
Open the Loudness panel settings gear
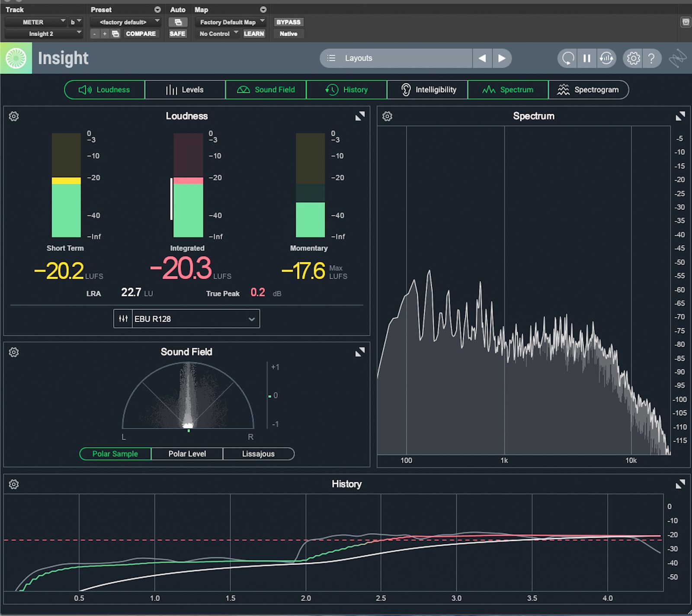pos(14,116)
